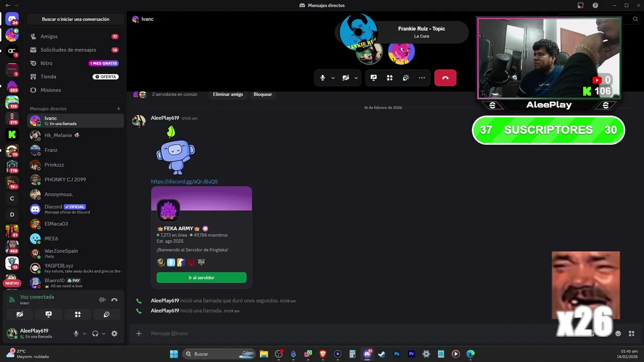Expand output device options in user panel
This screenshot has width=644, height=362.
104,333
